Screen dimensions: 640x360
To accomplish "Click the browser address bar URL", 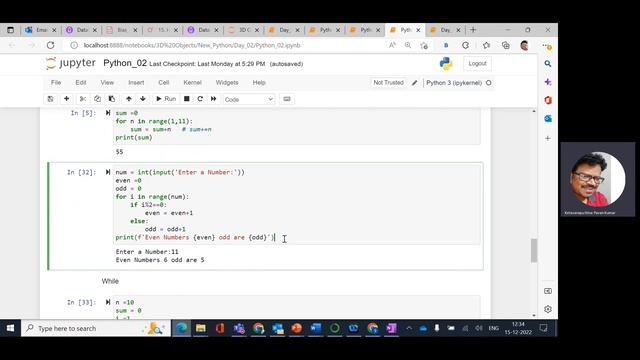I will point(192,45).
